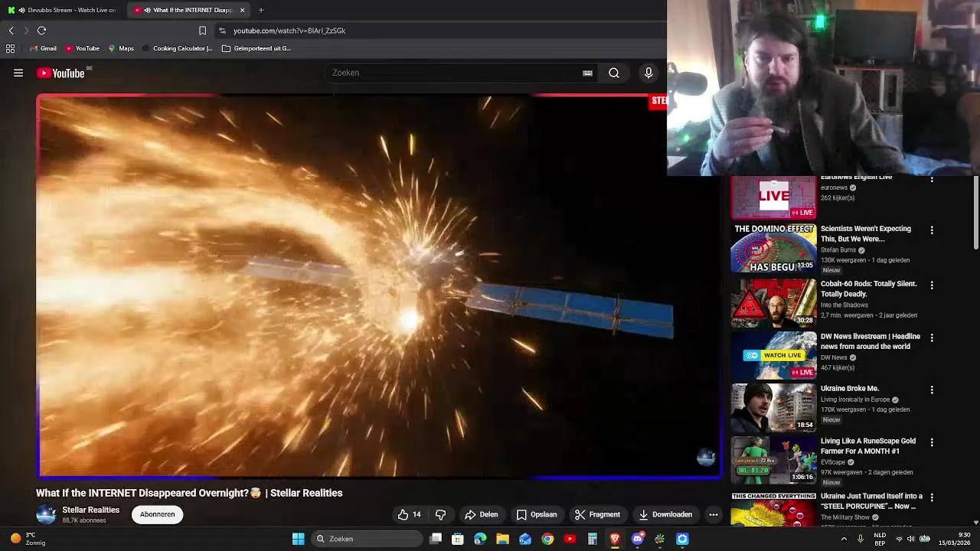Open the Maps bookmark
The width and height of the screenshot is (980, 551).
[x=121, y=48]
